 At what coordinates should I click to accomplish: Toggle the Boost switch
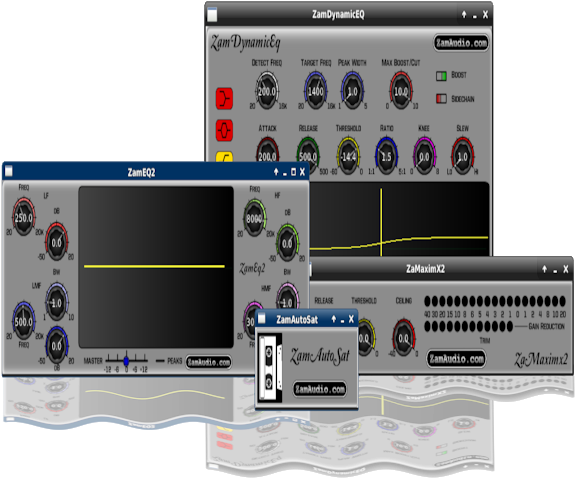[441, 76]
